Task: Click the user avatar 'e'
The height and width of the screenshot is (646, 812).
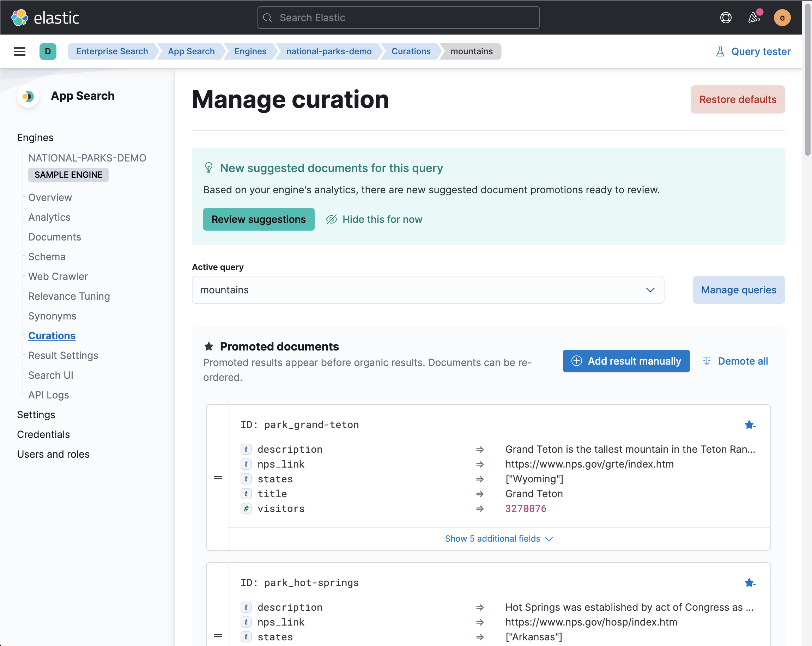Action: pos(782,18)
